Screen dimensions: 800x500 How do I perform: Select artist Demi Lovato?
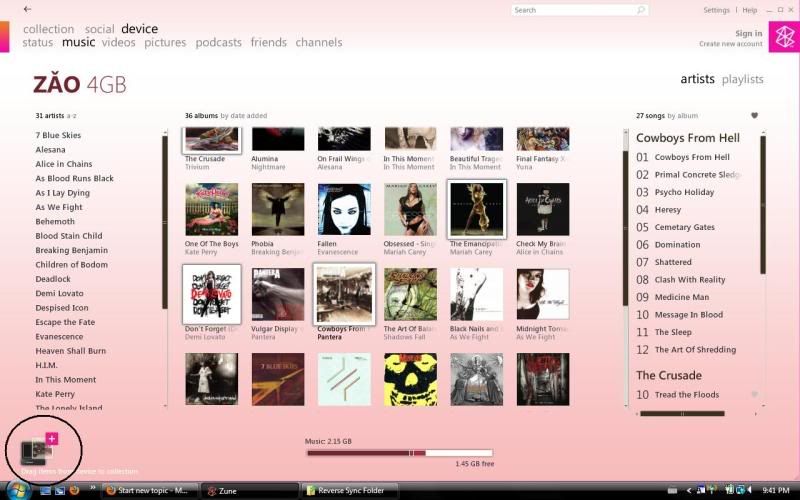coord(59,293)
